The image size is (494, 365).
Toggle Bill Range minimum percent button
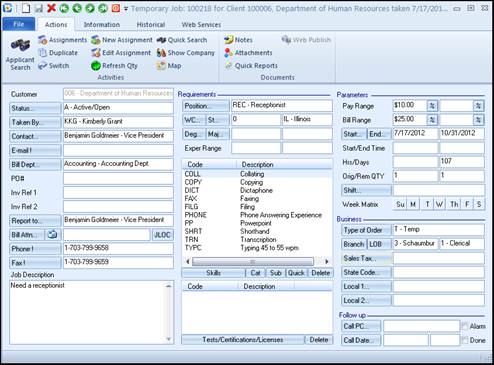pos(432,120)
